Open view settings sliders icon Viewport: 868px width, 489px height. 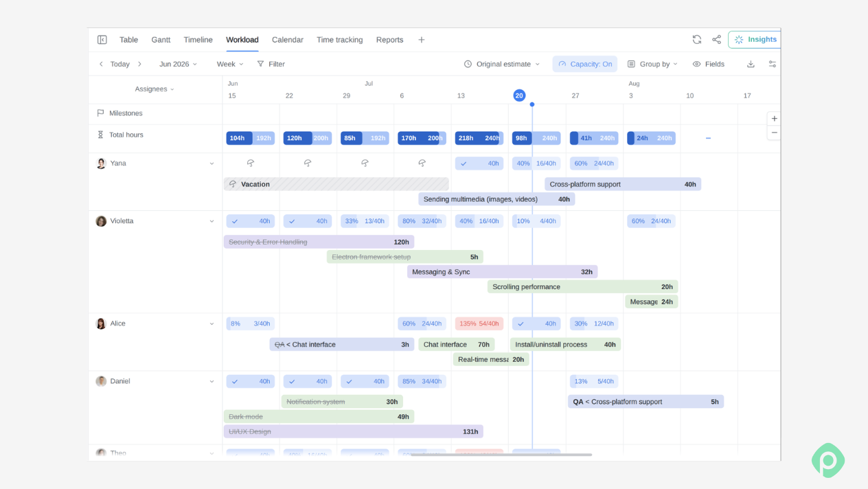pyautogui.click(x=773, y=64)
